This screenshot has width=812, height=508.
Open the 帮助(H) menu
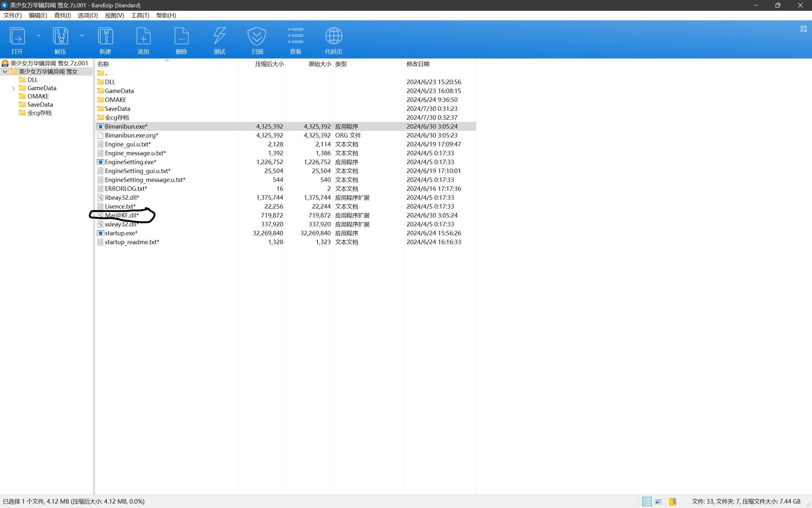tap(166, 16)
